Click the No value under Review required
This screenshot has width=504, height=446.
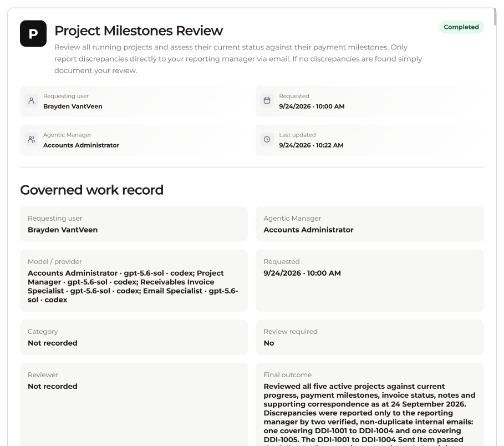[269, 343]
